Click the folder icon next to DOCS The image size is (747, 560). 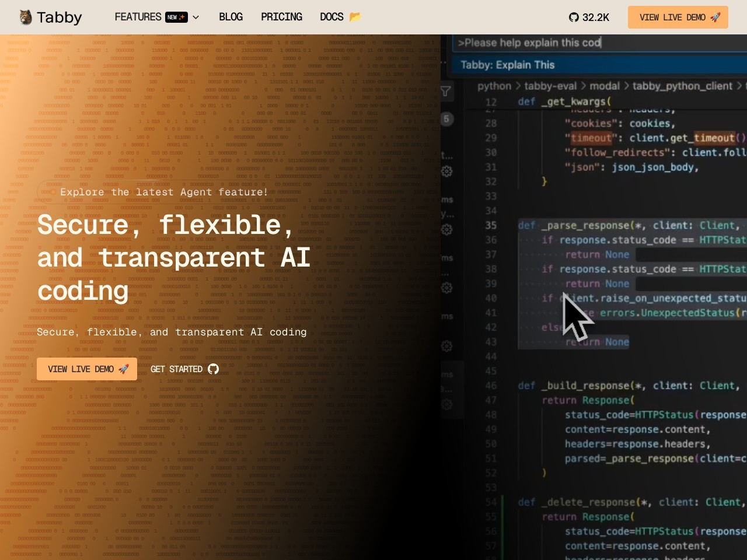(355, 17)
